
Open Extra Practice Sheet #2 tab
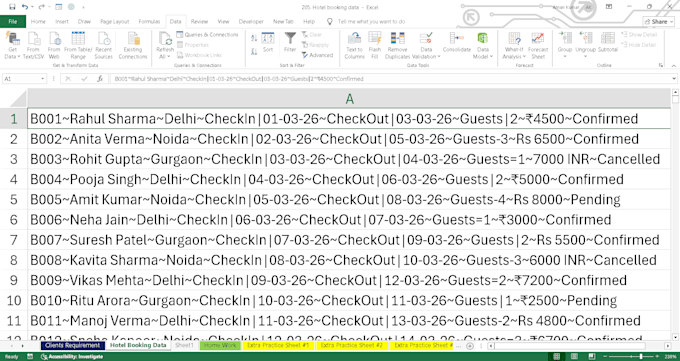pyautogui.click(x=352, y=345)
